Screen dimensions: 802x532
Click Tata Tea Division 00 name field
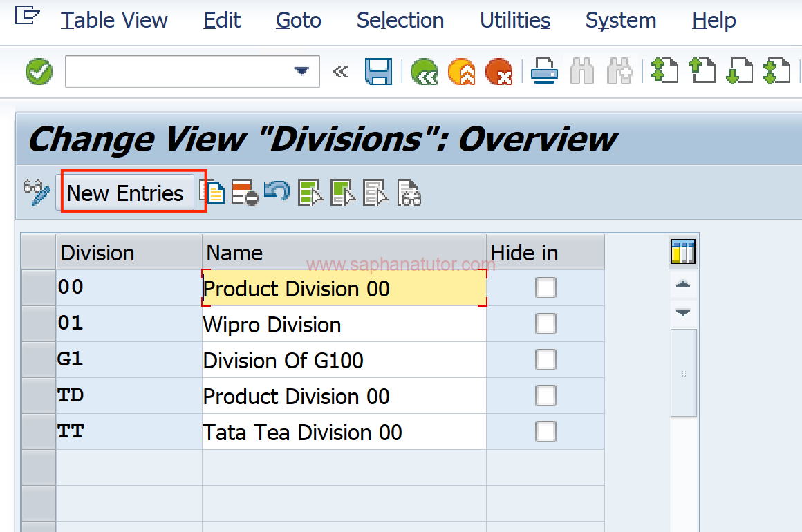pyautogui.click(x=344, y=432)
